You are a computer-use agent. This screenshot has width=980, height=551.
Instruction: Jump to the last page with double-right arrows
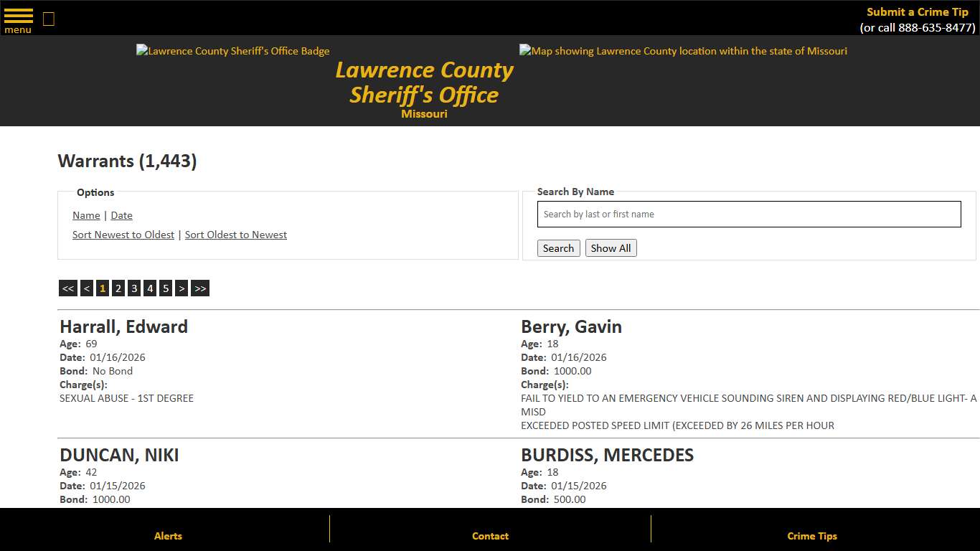click(x=200, y=288)
